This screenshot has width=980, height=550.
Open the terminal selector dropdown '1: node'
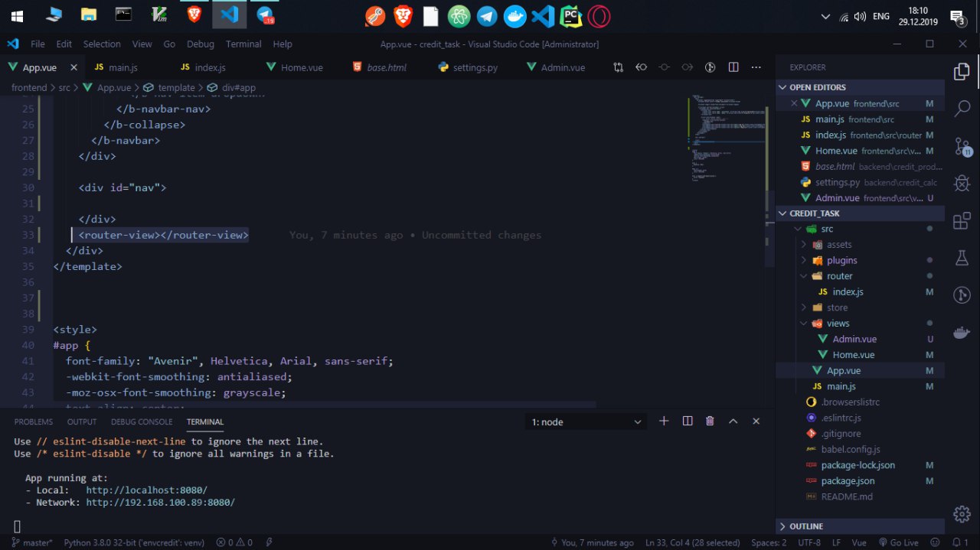tap(587, 421)
